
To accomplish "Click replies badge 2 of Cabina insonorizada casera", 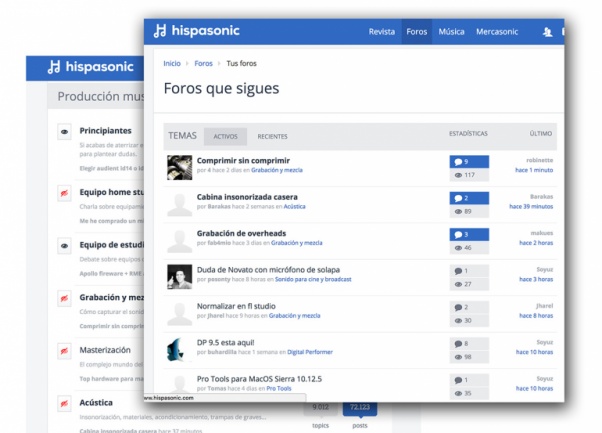I will (469, 198).
